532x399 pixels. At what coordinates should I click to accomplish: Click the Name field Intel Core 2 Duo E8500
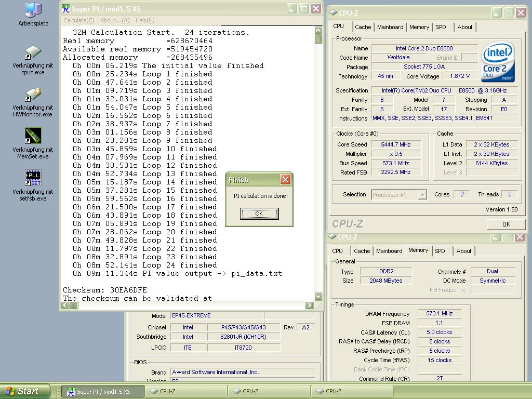click(424, 48)
